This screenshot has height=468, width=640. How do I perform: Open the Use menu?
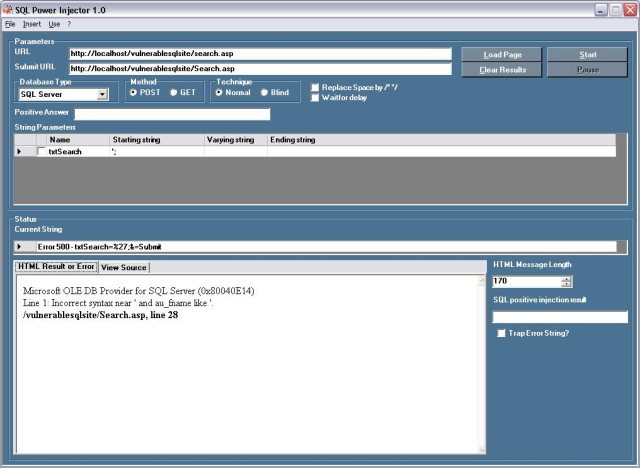coord(54,24)
